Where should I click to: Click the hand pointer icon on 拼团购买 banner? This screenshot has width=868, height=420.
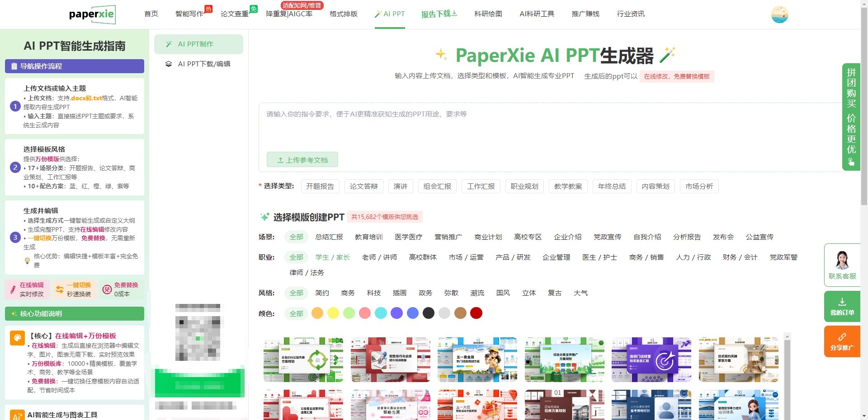[851, 162]
